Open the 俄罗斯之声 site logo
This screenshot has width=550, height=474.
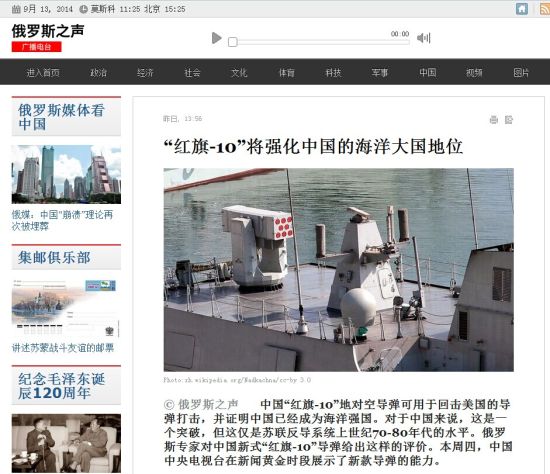coord(48,31)
